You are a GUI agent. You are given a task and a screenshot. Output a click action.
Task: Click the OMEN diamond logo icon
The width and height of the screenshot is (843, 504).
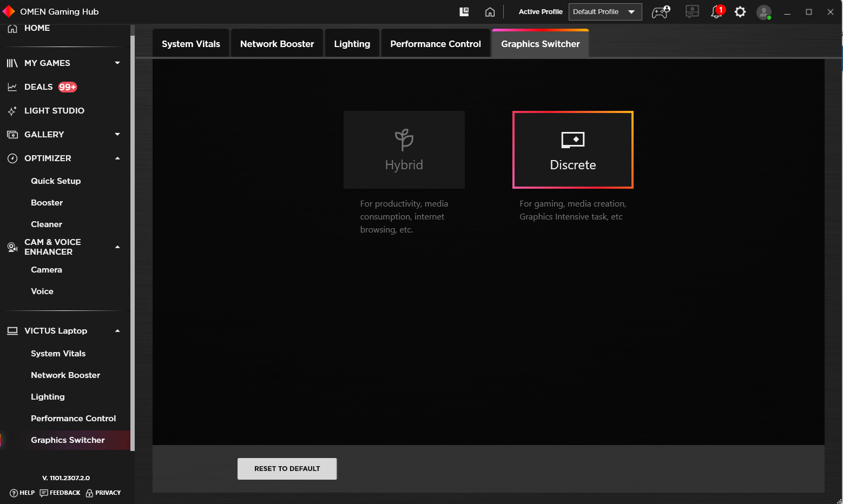pos(9,11)
